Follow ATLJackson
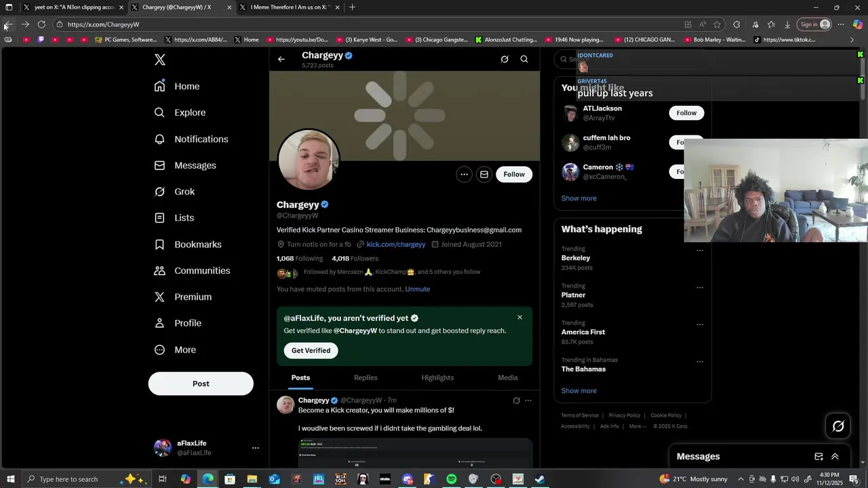 point(686,113)
